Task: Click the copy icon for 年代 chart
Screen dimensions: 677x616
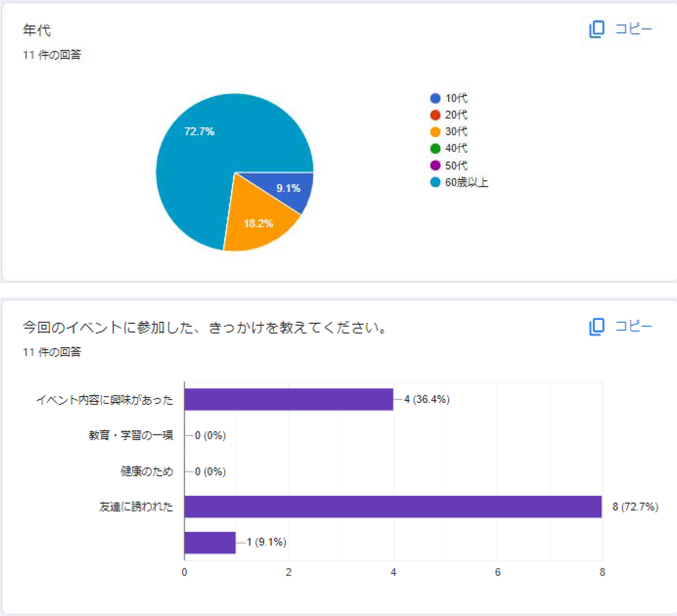Action: pos(596,29)
